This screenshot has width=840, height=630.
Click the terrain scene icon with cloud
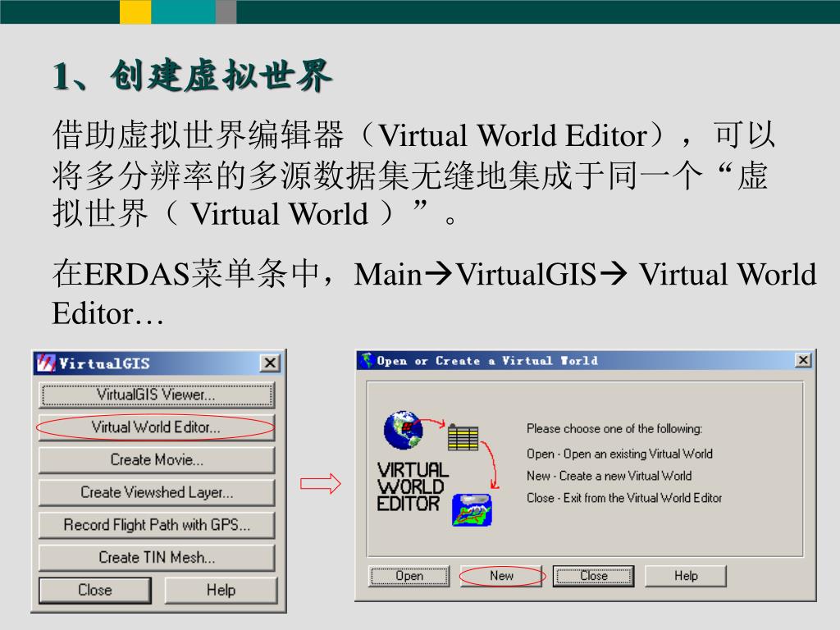(472, 510)
